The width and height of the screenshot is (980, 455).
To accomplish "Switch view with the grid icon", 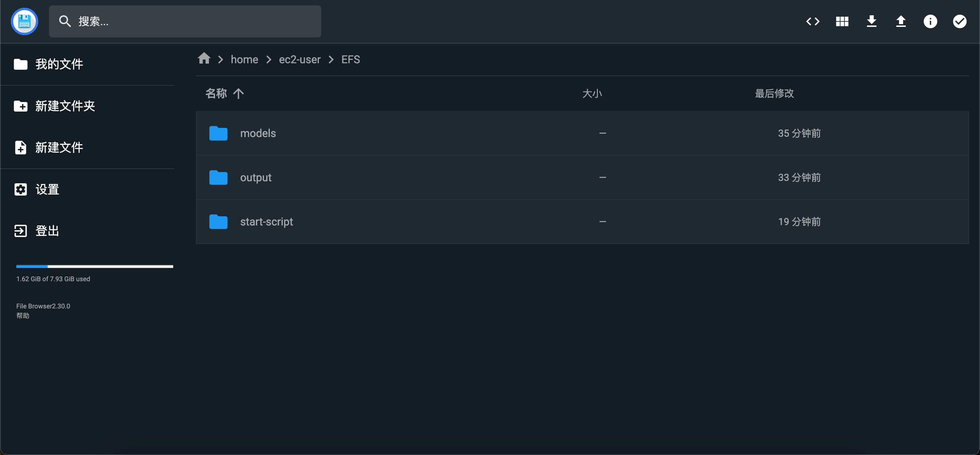I will point(842,21).
